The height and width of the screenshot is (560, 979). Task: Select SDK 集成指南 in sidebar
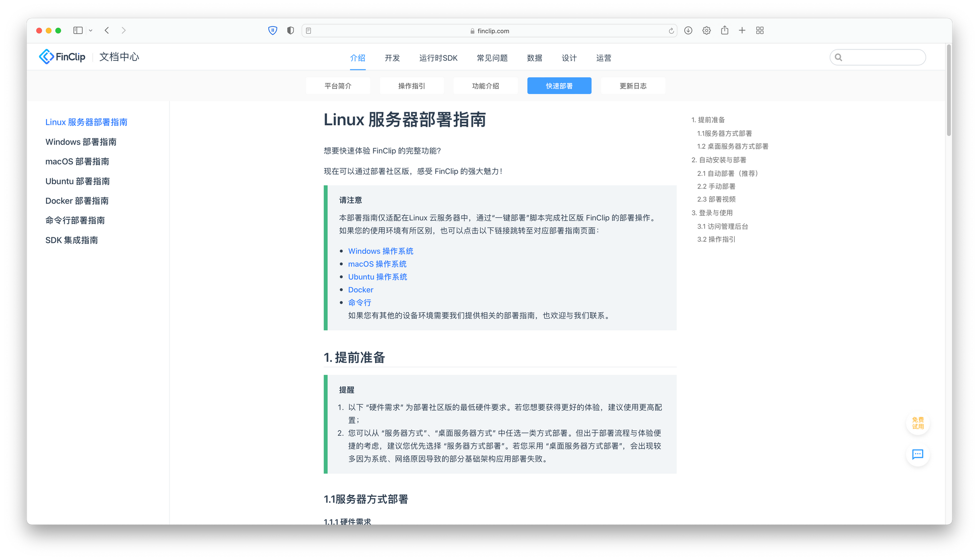(71, 240)
